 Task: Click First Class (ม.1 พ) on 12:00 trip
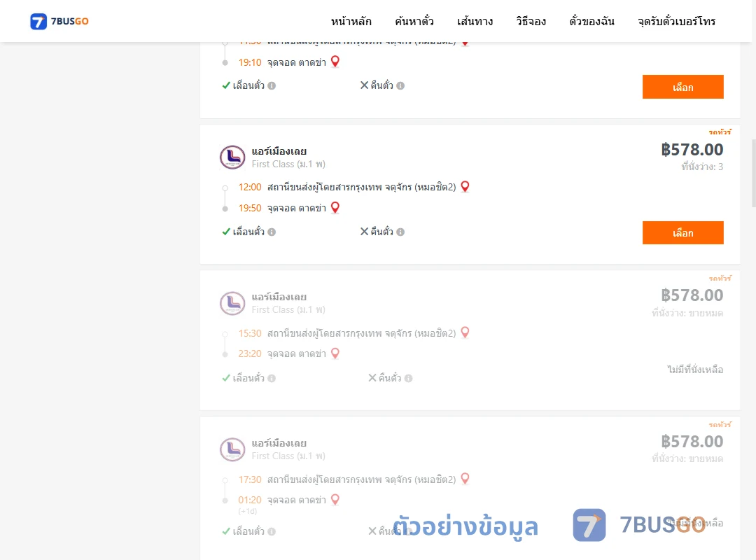point(288,164)
